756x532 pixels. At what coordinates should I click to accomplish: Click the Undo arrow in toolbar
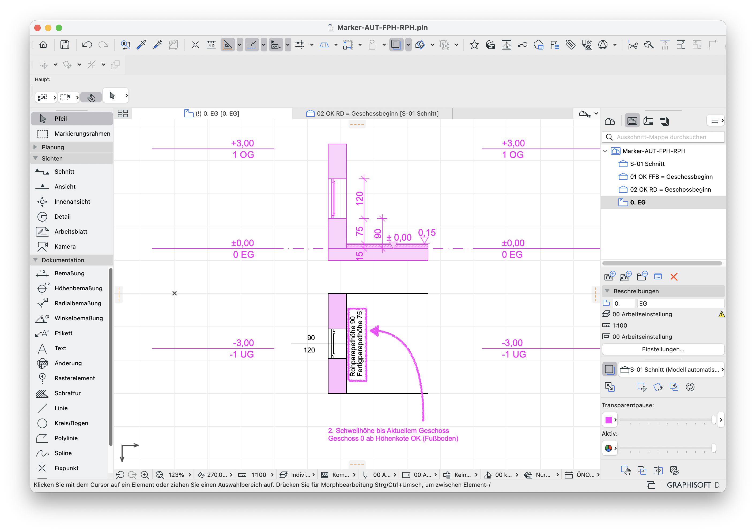(87, 45)
